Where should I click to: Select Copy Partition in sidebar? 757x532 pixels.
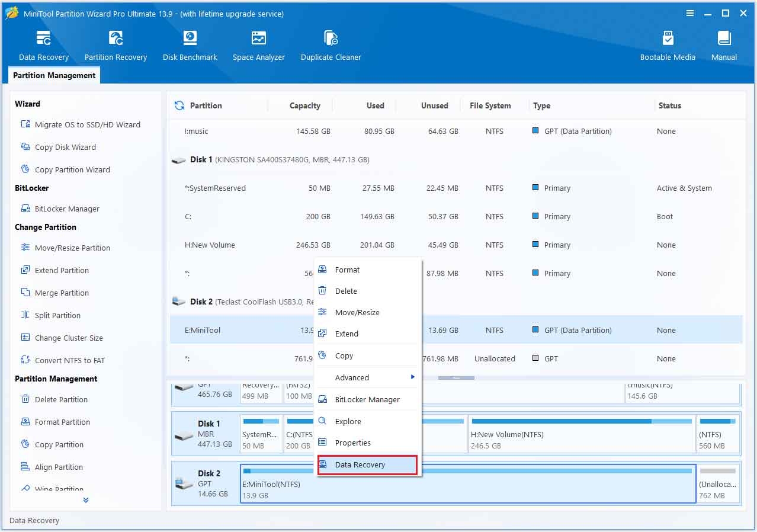point(52,444)
